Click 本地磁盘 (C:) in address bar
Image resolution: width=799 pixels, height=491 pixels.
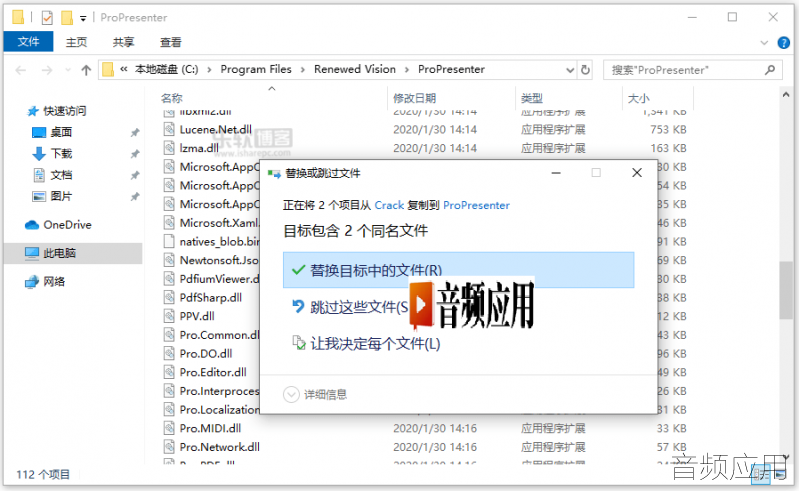pyautogui.click(x=166, y=69)
